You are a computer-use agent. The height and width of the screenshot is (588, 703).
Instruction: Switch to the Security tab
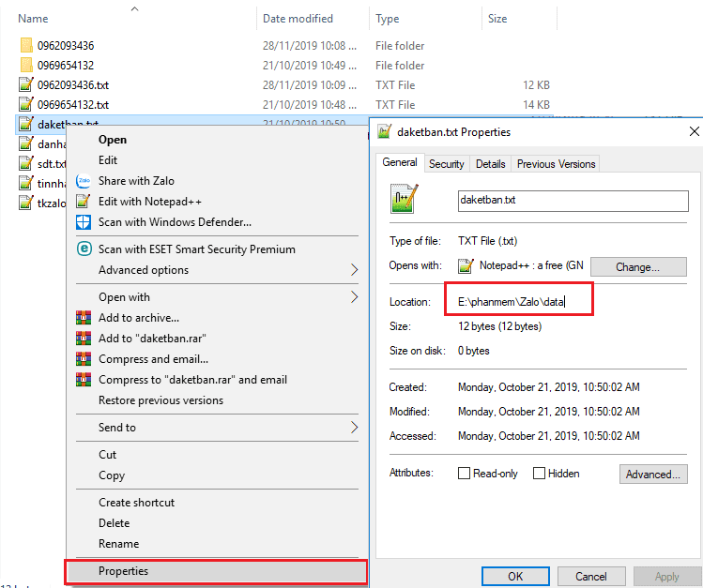point(446,164)
